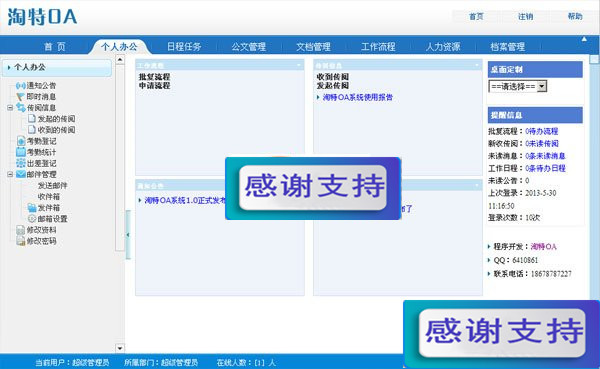
Task: Click the 修改资料 icon
Action: tap(21, 230)
